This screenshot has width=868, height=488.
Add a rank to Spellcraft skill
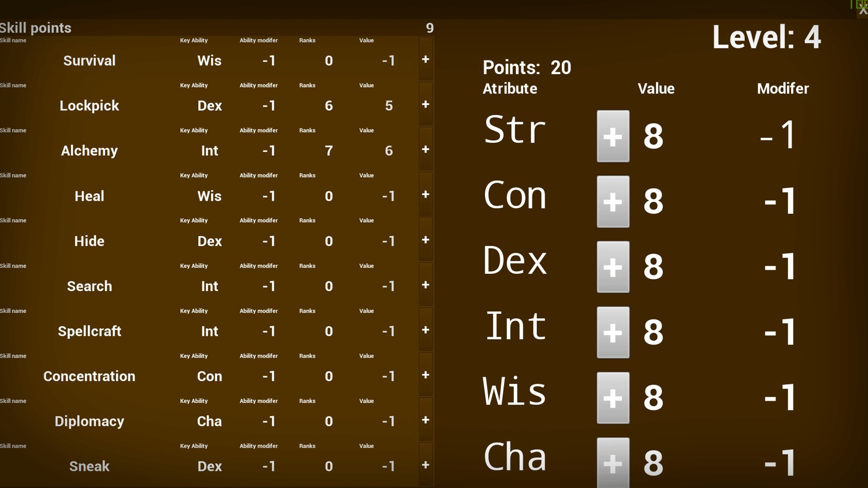425,330
